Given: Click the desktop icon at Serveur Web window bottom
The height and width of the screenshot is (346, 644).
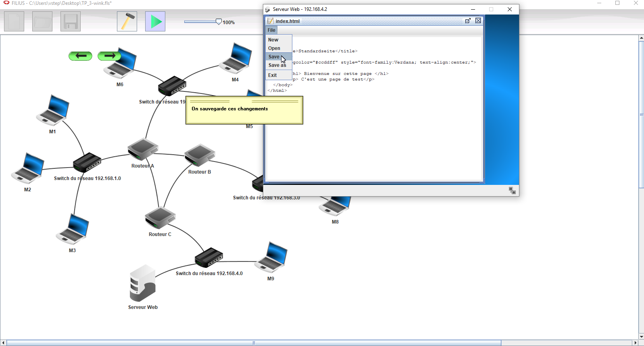Looking at the screenshot, I should click(x=512, y=191).
